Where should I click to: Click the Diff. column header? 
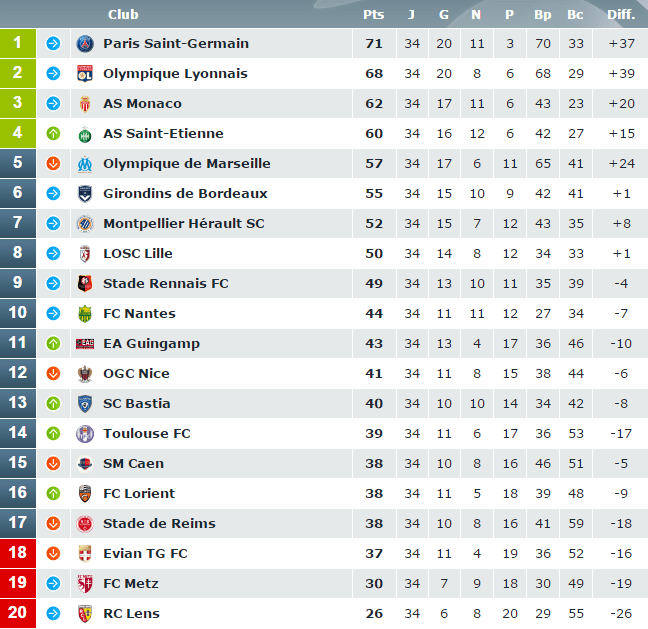point(621,14)
